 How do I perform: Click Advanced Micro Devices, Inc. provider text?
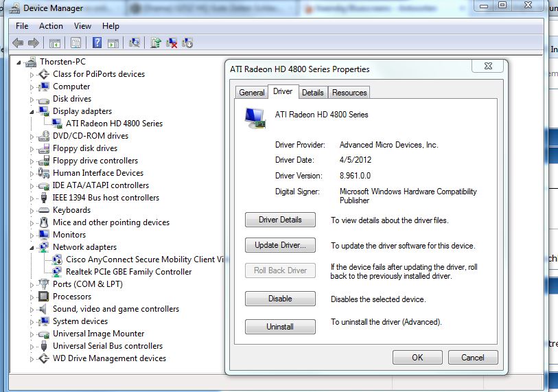pos(389,145)
